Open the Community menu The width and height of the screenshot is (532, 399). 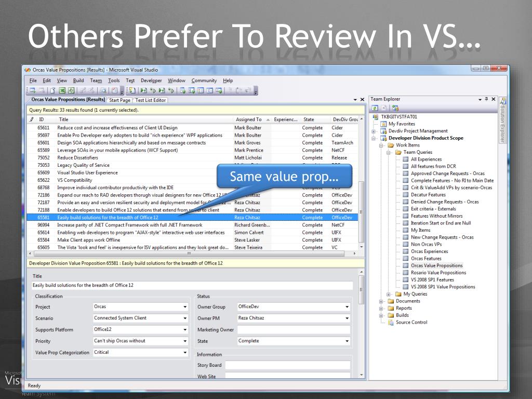[204, 81]
